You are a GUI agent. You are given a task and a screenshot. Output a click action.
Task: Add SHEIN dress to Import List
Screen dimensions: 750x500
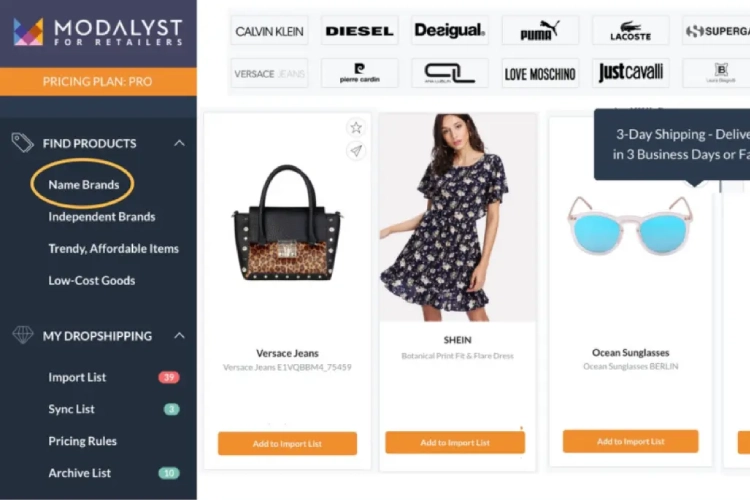(455, 443)
